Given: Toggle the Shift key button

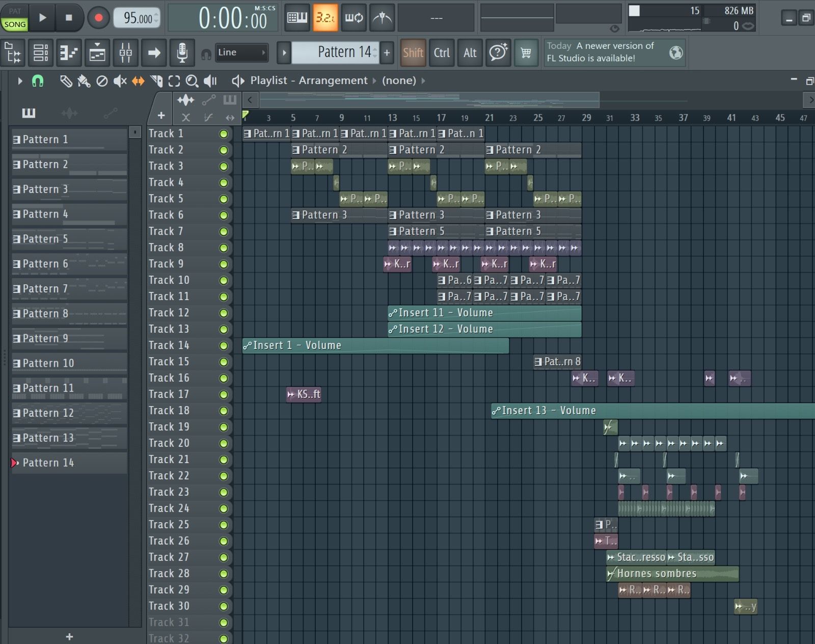Looking at the screenshot, I should 413,52.
